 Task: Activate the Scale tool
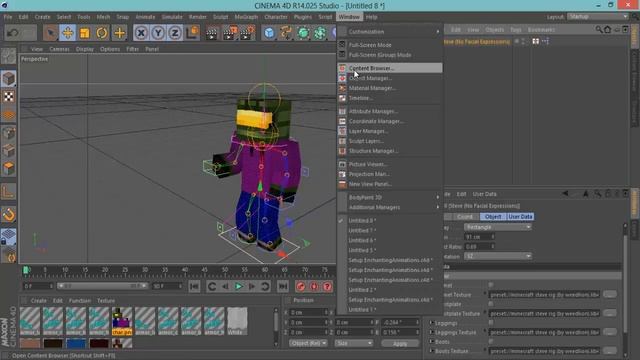(x=85, y=33)
